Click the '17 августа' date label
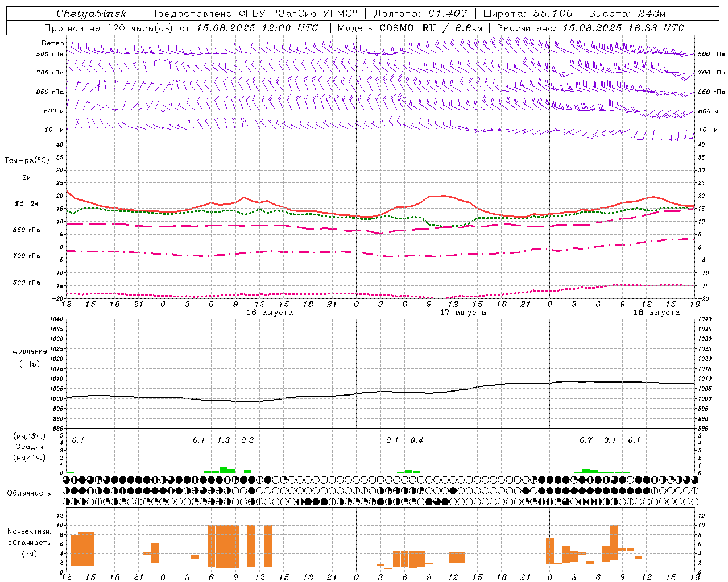 463,313
